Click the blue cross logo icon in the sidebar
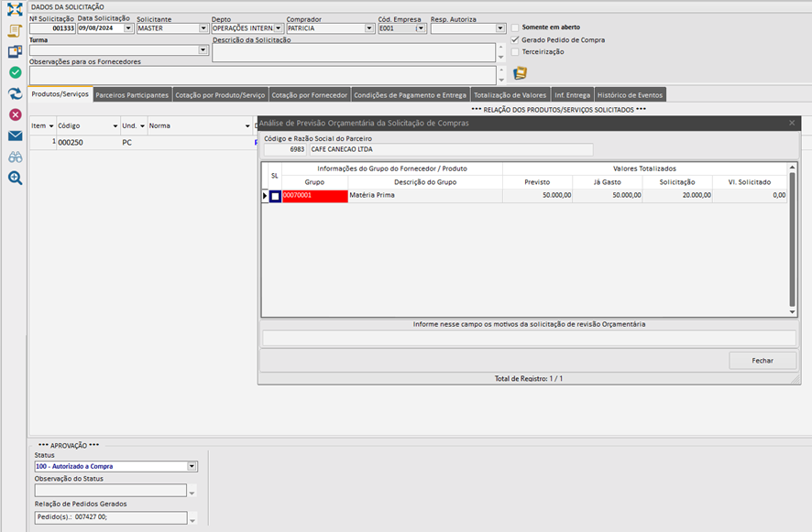Image resolution: width=812 pixels, height=532 pixels. pyautogui.click(x=15, y=9)
